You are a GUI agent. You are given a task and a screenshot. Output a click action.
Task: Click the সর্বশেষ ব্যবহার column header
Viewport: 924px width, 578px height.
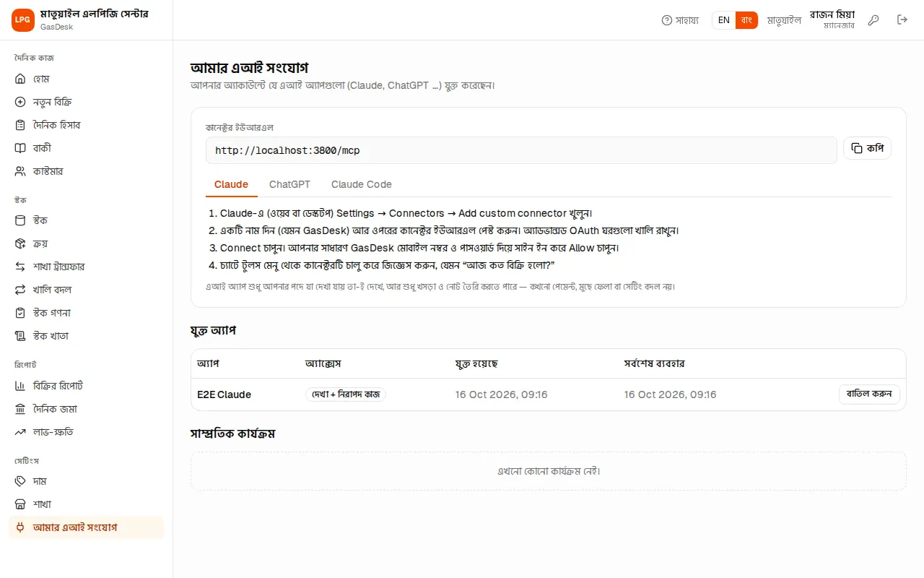tap(655, 363)
